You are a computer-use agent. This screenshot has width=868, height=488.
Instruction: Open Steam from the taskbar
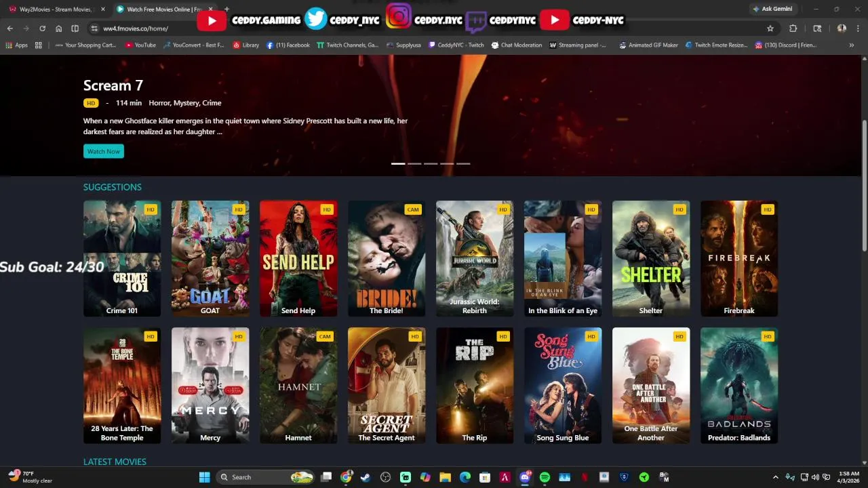365,477
